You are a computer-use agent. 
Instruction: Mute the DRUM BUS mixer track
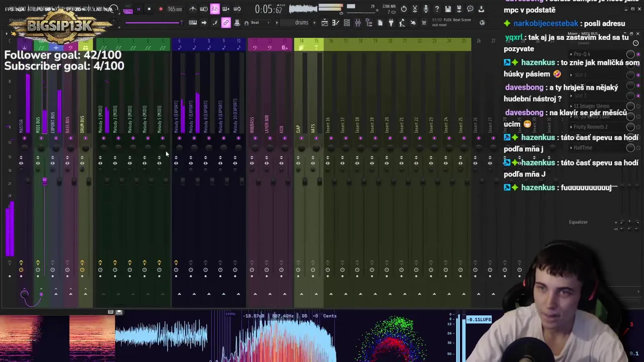(x=85, y=138)
